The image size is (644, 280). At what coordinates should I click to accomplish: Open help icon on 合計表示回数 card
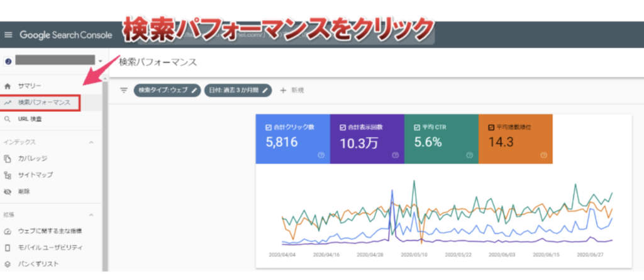coord(395,155)
